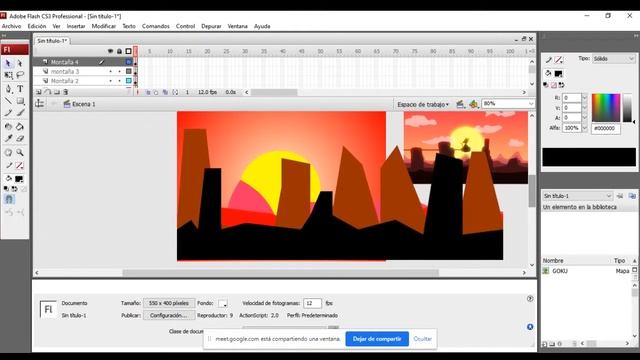Select the Hand tool
Viewport: 640px width, 360px height.
tap(8, 152)
